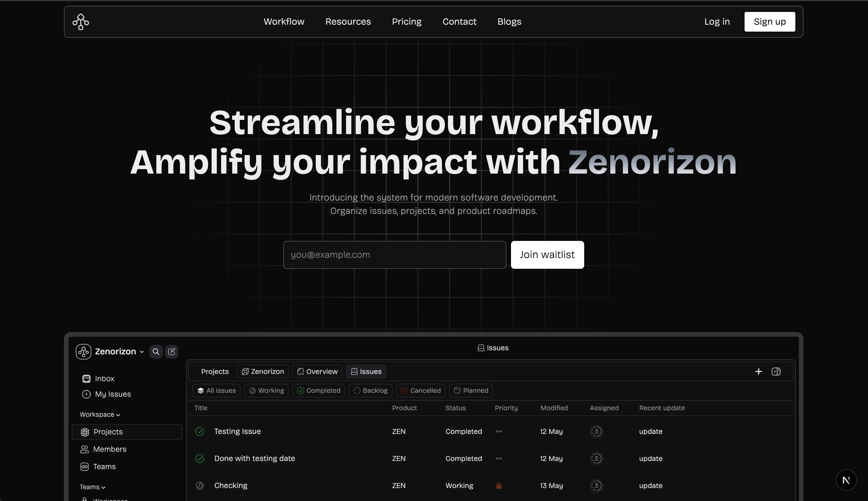The width and height of the screenshot is (868, 501).
Task: Open the Zenorizon workspace dropdown
Action: (141, 351)
